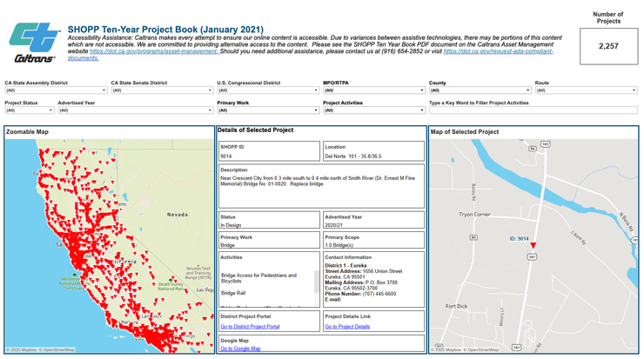Click the Nevada label on Zoomable Map
Screen dimensions: 644x359
click(x=178, y=215)
